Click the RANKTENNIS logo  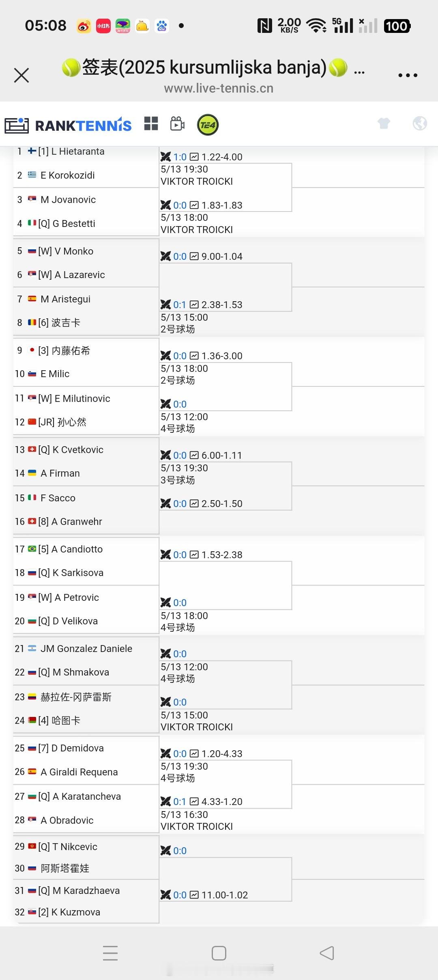click(68, 125)
